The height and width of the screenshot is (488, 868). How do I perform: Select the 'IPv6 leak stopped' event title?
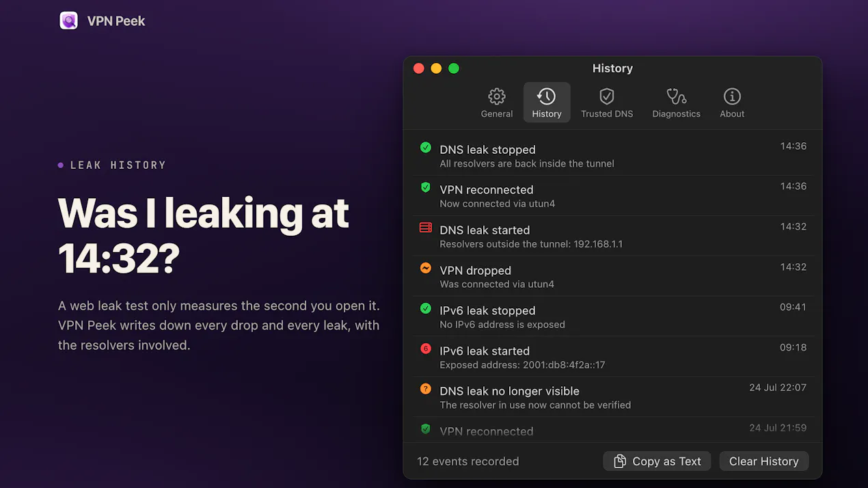pos(487,311)
